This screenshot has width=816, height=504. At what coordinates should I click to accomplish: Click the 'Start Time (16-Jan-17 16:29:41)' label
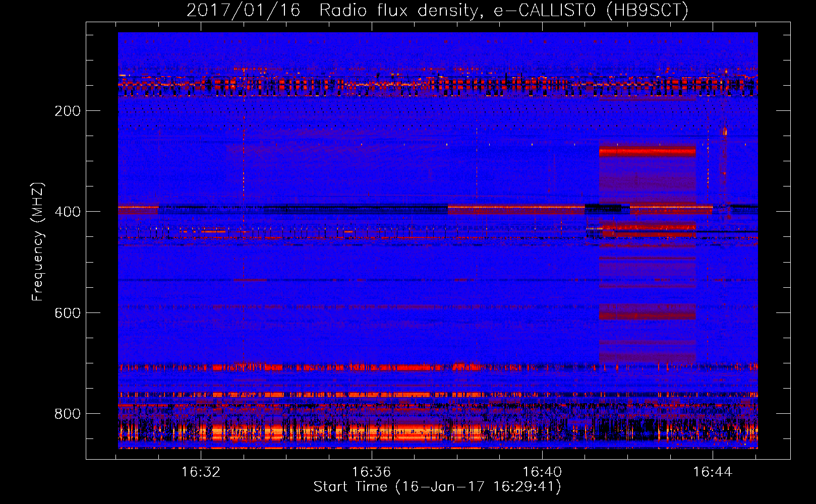tap(437, 487)
